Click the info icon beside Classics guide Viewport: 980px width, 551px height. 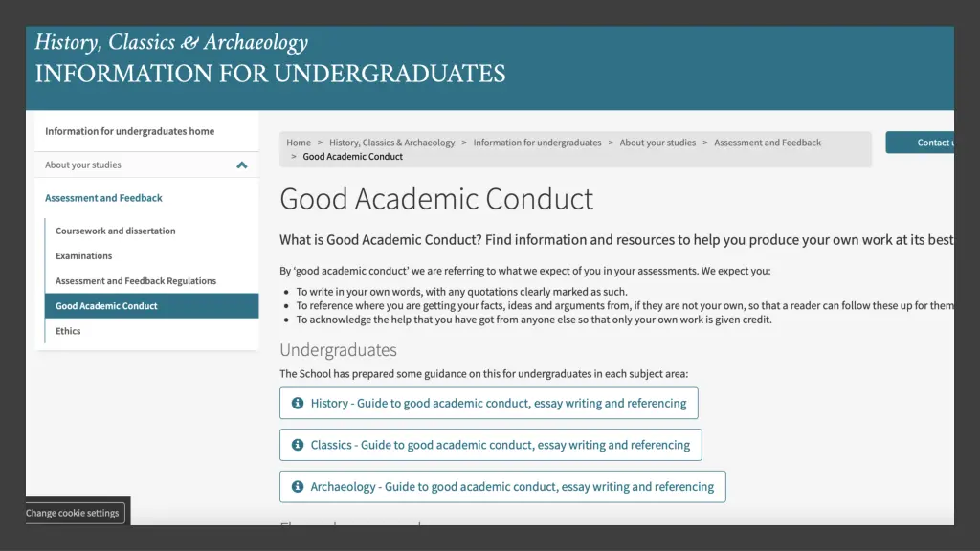coord(298,445)
